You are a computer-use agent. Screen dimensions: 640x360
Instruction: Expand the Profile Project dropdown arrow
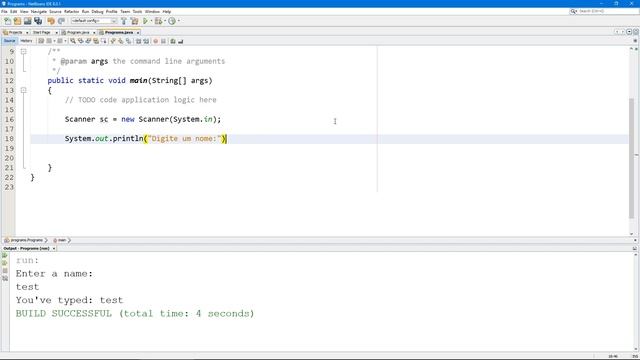179,21
